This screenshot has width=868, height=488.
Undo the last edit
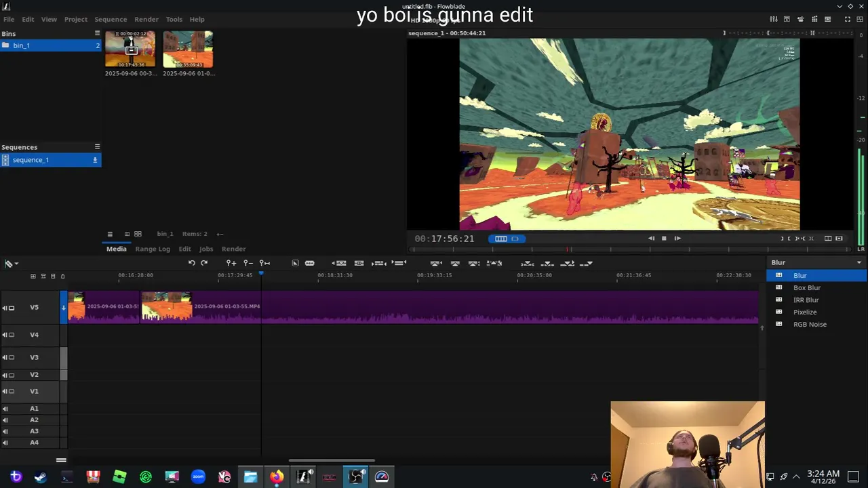tap(192, 263)
